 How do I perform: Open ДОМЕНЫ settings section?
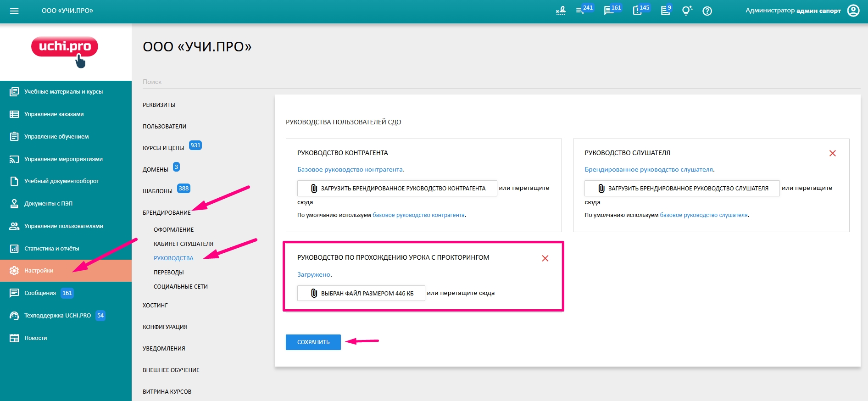pos(156,170)
